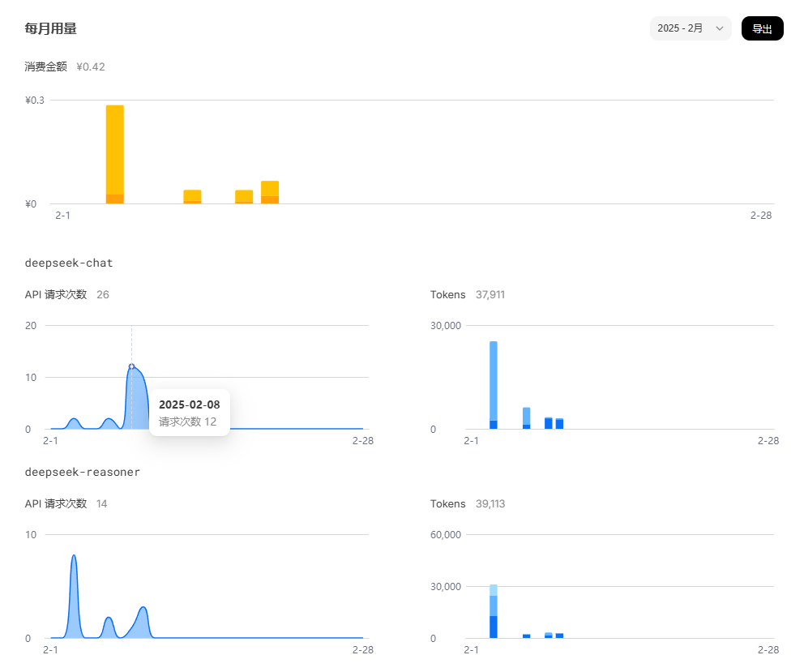Click the second yellow spending bar
This screenshot has width=804, height=672.
point(192,197)
